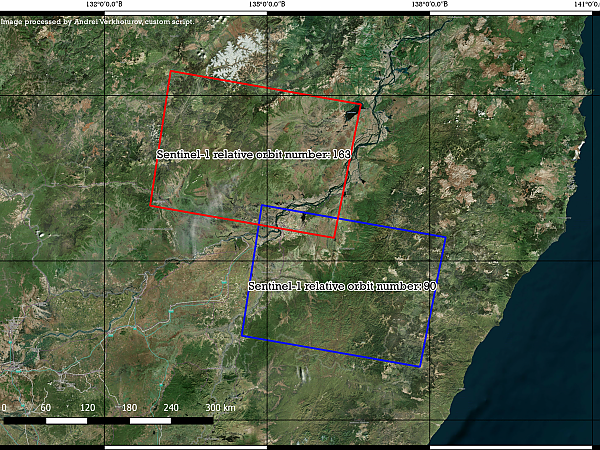The image size is (600, 450).
Task: Click the overlap between red and blue footprints
Action: coord(298,222)
